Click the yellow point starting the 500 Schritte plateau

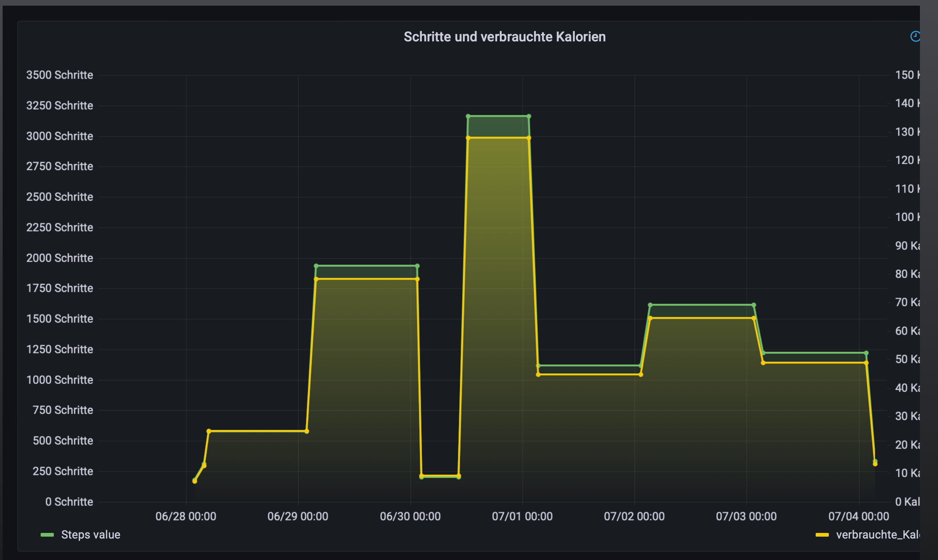tap(209, 431)
